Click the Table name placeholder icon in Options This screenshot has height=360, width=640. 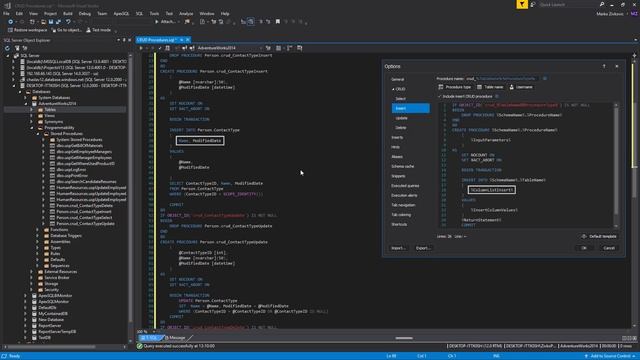pos(479,87)
